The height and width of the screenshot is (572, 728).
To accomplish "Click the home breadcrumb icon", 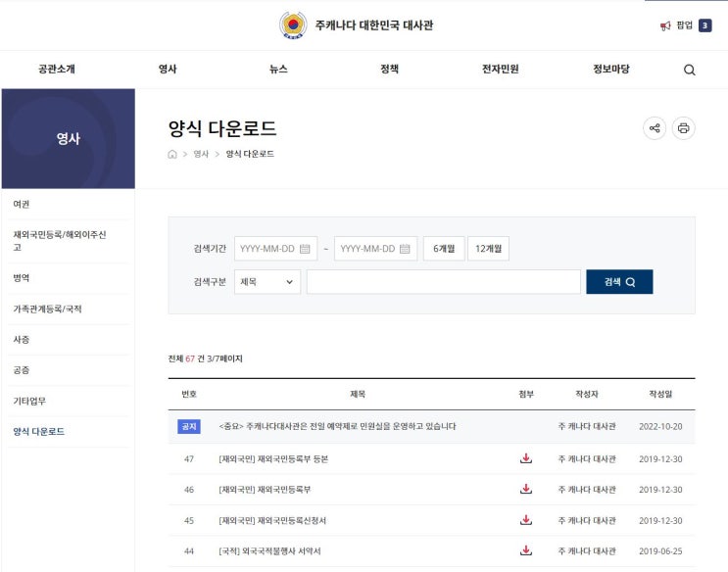I will (172, 154).
